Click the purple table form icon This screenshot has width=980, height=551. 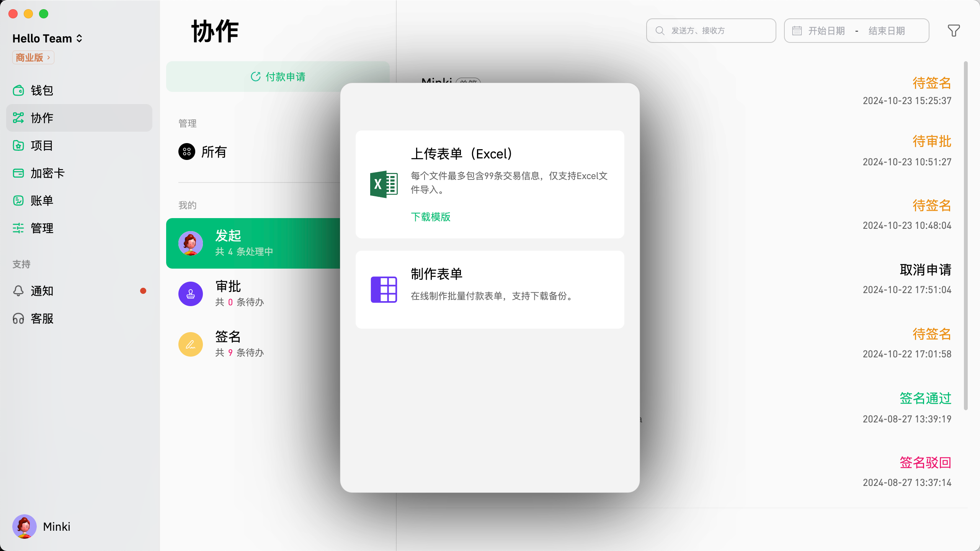[384, 290]
